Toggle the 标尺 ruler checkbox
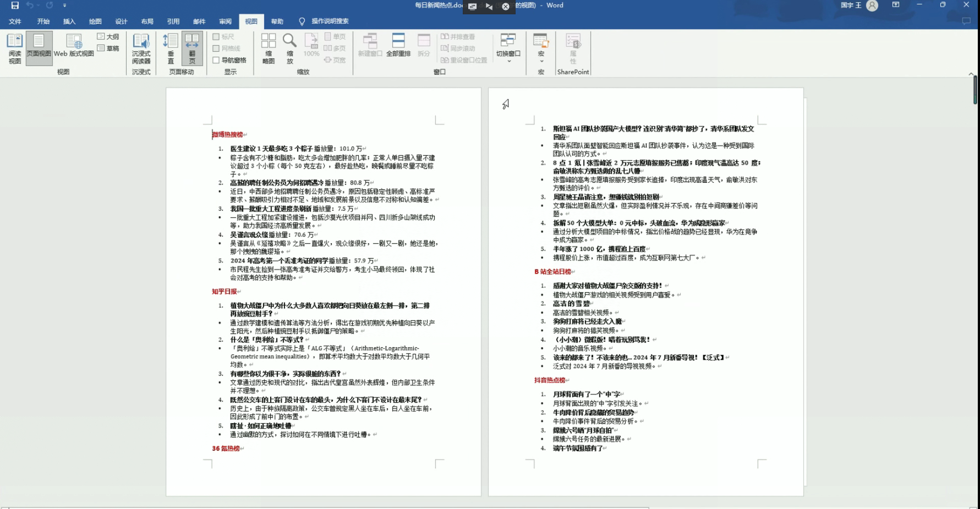Screen dimensions: 980x509 (216, 37)
